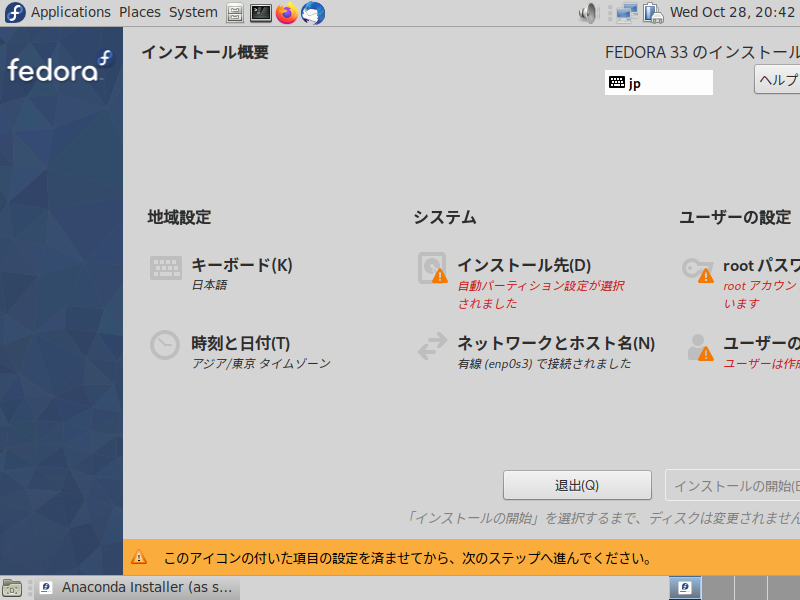800x600 pixels.
Task: Click the jp keyboard layout indicator
Action: coord(659,82)
